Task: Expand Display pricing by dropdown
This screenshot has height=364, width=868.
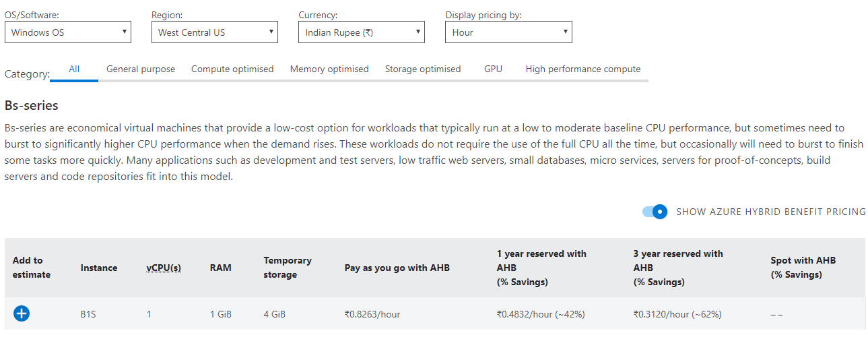Action: coord(508,32)
